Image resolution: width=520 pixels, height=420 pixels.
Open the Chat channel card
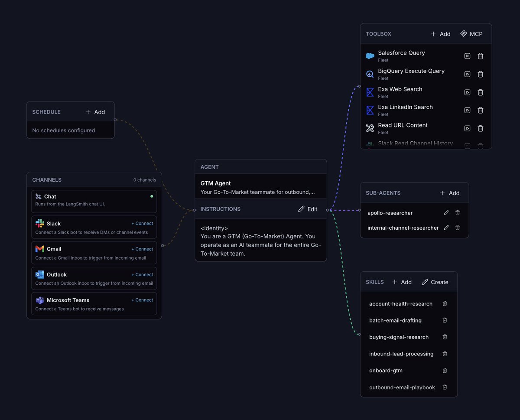pos(94,201)
